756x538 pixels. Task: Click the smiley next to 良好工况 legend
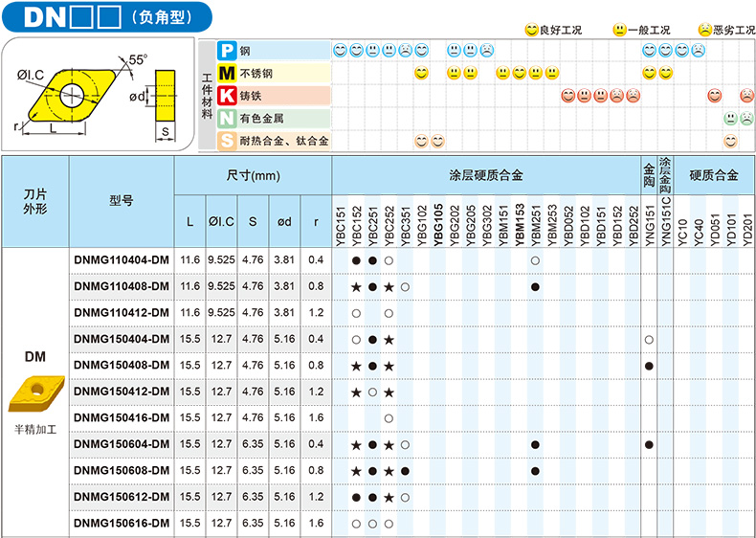[x=531, y=30]
